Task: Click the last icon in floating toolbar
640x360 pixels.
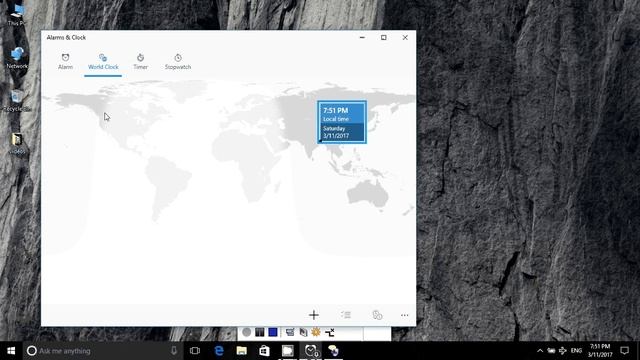Action: [330, 332]
